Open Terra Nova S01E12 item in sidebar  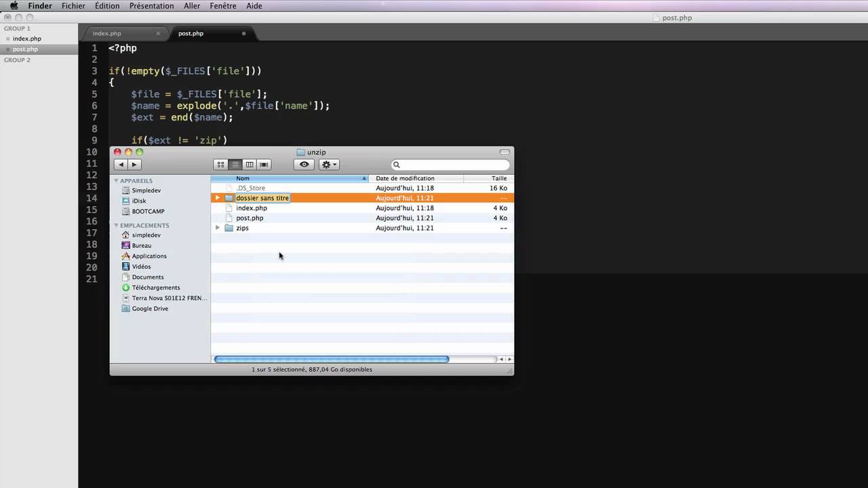pos(170,298)
